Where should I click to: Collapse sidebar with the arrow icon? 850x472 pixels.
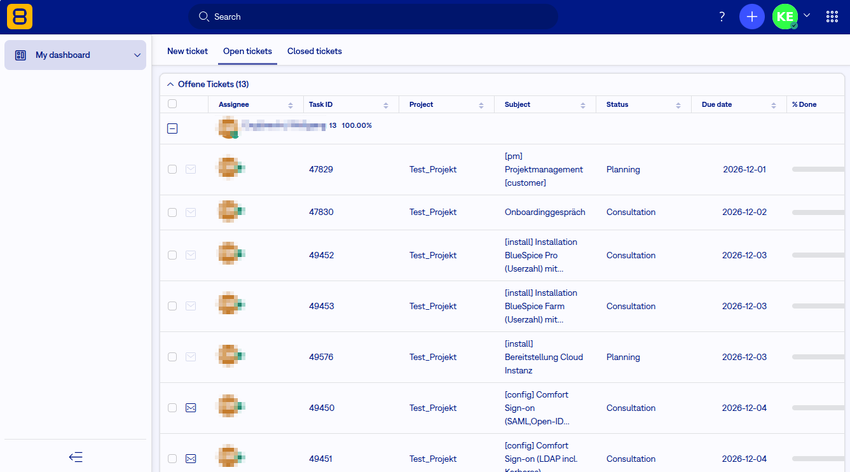[76, 457]
